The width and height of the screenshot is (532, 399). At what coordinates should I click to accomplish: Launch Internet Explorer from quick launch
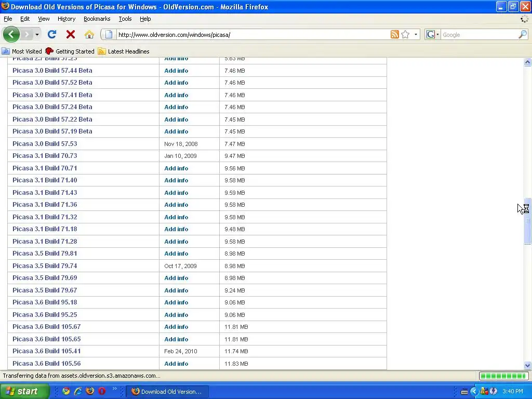click(78, 391)
